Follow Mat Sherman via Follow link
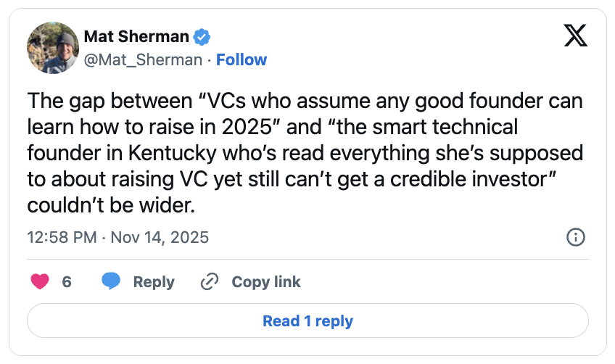Viewport: 615px width, 364px height. tap(241, 59)
